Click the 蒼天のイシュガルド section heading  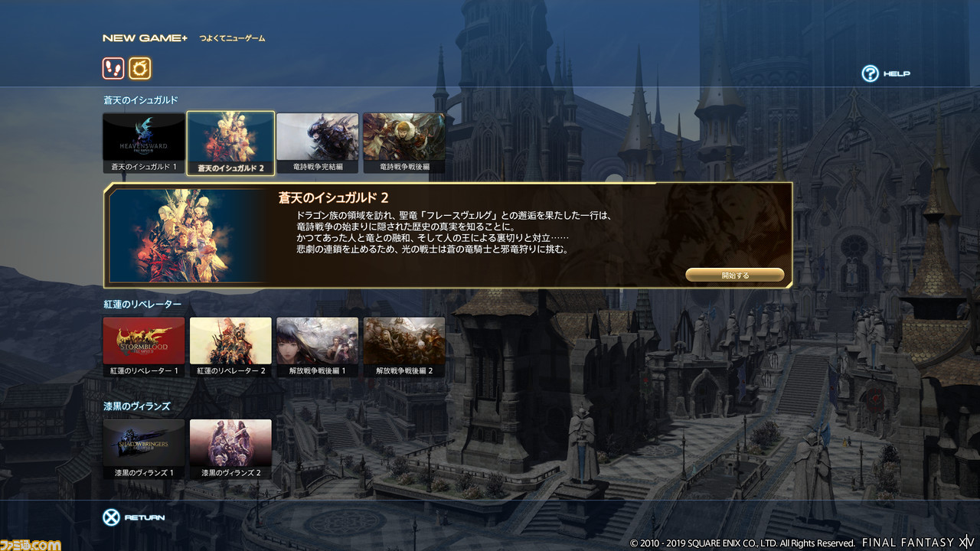pos(141,100)
